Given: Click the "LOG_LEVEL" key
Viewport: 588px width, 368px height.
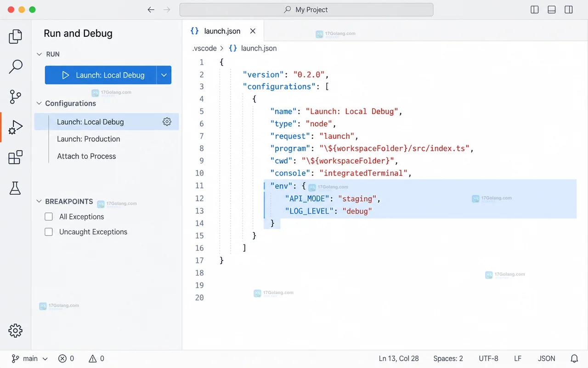Looking at the screenshot, I should point(309,211).
